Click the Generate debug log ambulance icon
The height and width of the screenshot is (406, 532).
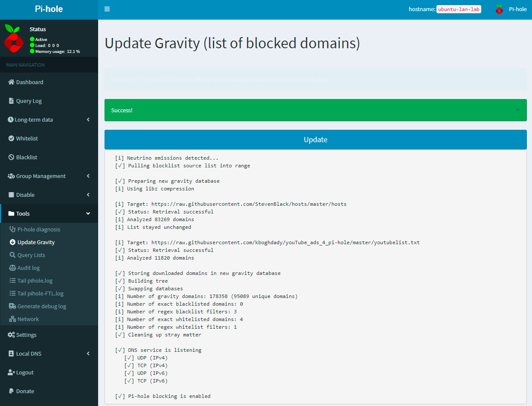12,306
